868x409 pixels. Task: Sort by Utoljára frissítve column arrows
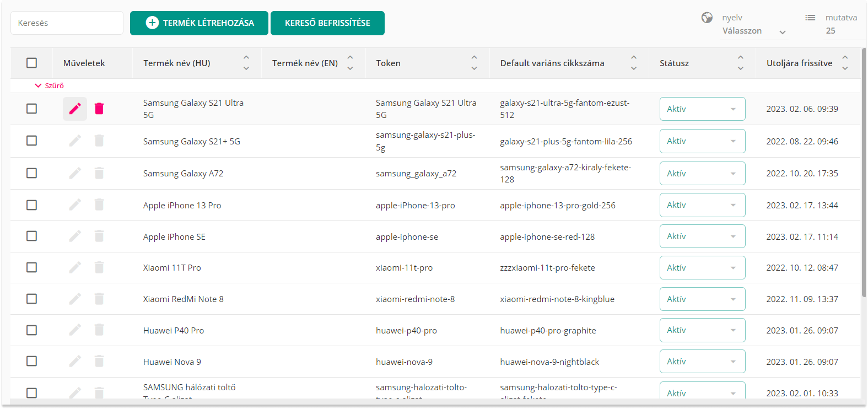[x=845, y=63]
